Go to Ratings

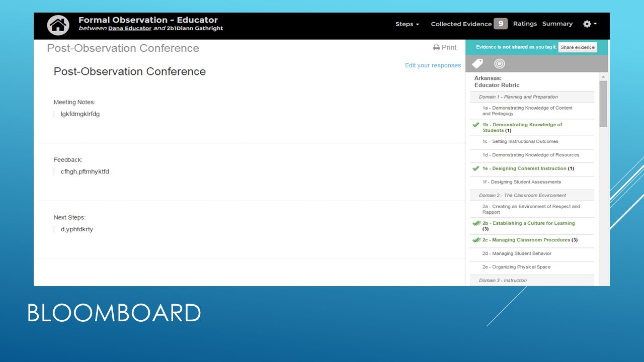click(525, 24)
